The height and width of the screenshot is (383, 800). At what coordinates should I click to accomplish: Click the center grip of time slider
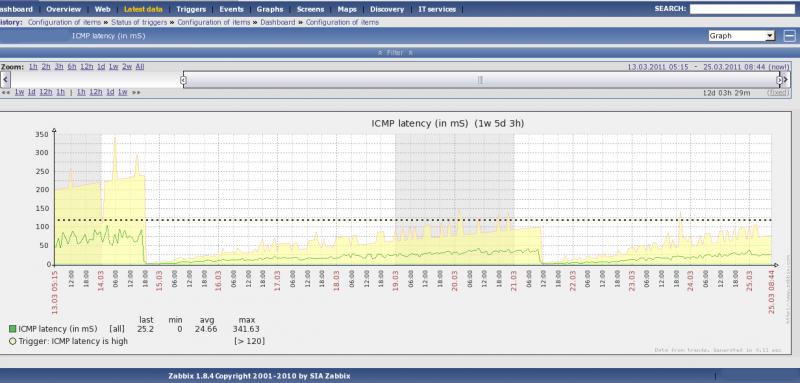pyautogui.click(x=480, y=80)
